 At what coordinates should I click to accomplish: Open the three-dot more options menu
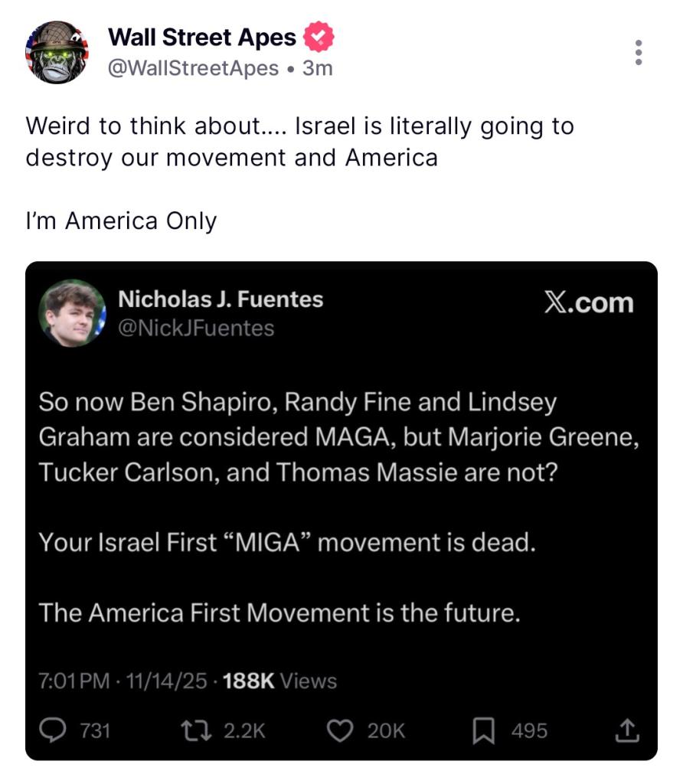(639, 52)
